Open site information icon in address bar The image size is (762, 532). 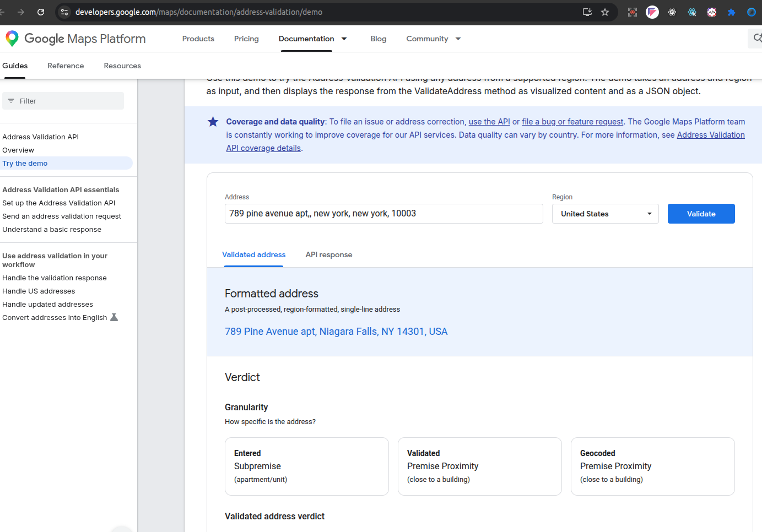(64, 12)
